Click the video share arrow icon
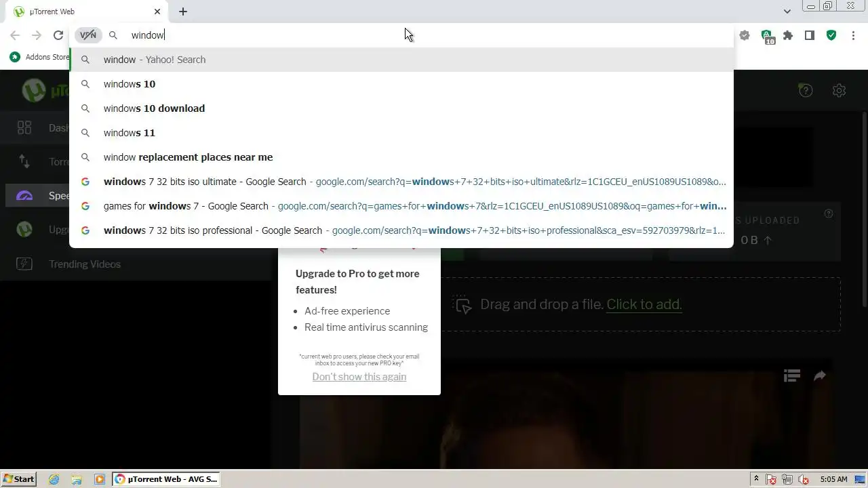This screenshot has width=868, height=488. tap(820, 375)
